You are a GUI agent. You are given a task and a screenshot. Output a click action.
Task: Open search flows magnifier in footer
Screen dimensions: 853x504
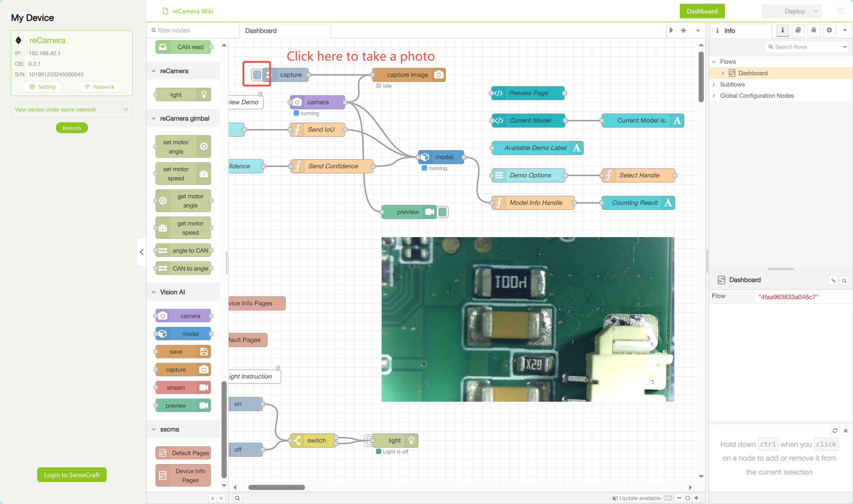click(238, 498)
